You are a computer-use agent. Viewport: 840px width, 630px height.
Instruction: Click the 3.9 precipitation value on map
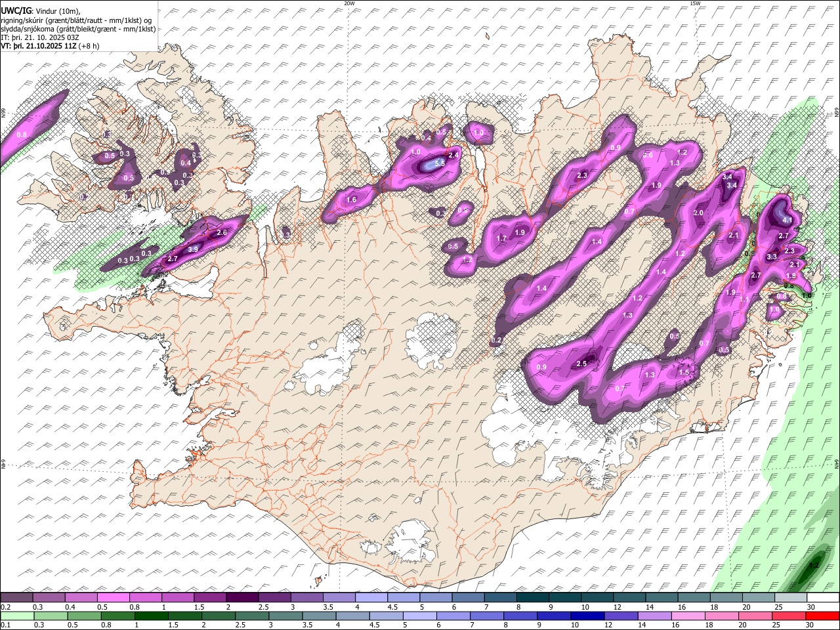pos(193,249)
